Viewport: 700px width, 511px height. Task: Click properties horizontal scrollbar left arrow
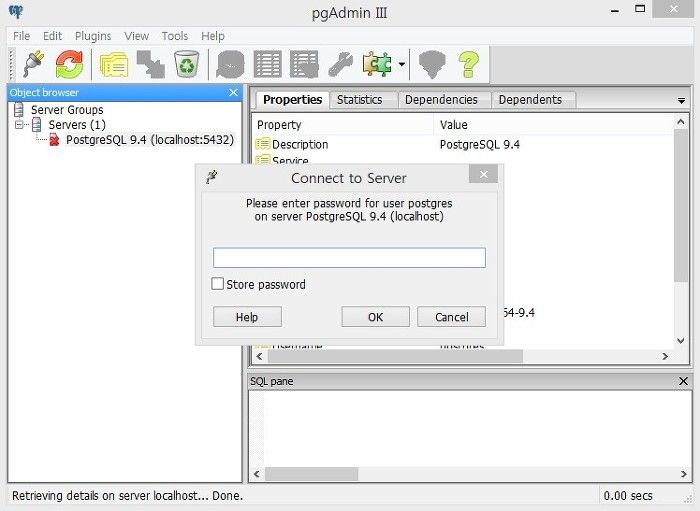pyautogui.click(x=259, y=356)
